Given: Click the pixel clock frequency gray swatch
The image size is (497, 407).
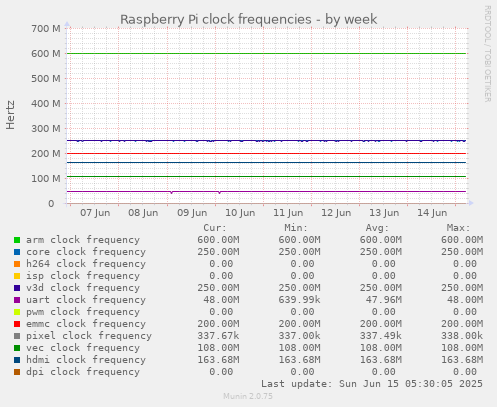Looking at the screenshot, I should pyautogui.click(x=17, y=336).
